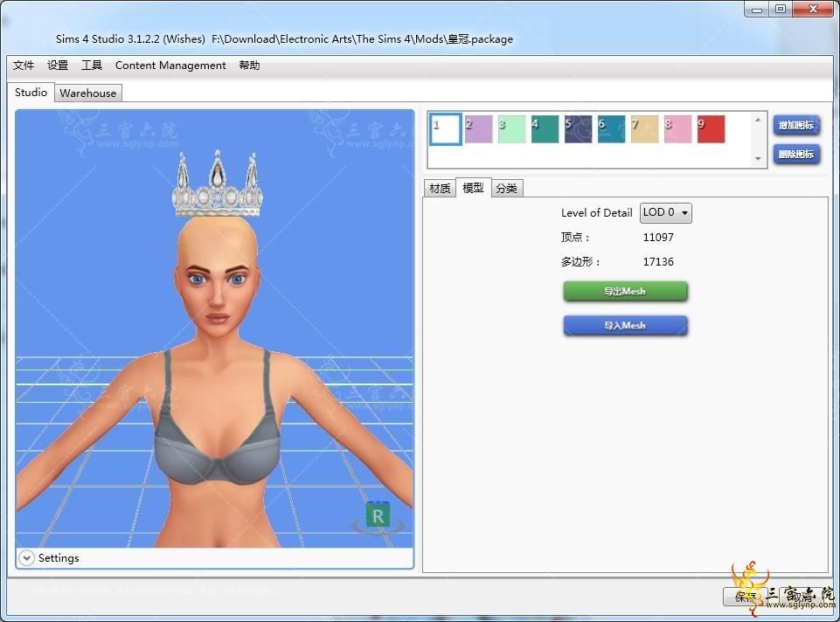Maximize the Sims 4 Studio window

click(780, 9)
